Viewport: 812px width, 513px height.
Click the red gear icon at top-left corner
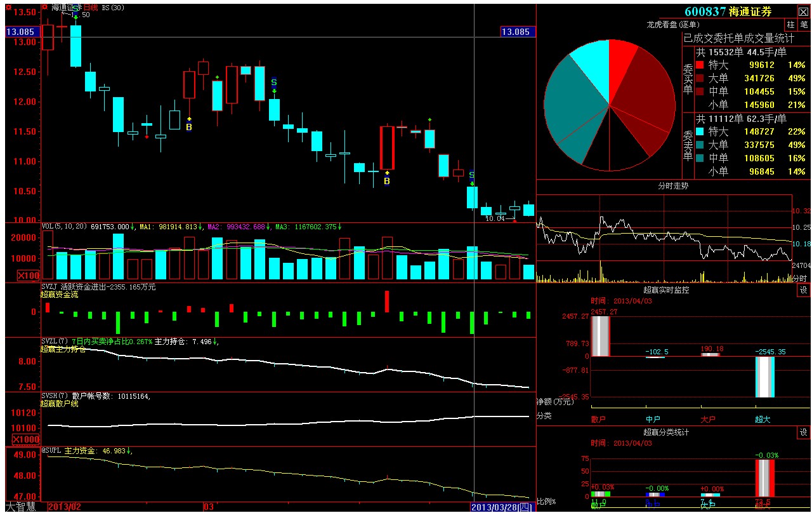(x=10, y=7)
